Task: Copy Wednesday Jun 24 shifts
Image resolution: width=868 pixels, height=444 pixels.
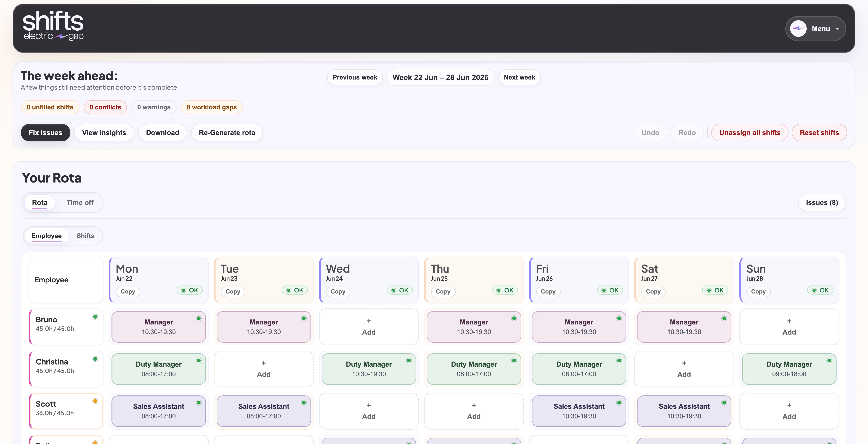Action: (x=338, y=292)
